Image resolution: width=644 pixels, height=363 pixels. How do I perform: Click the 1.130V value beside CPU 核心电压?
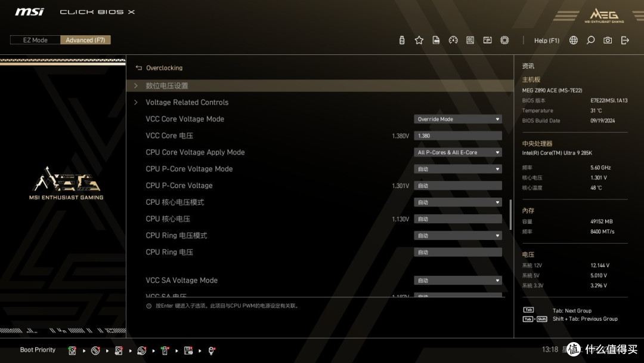click(401, 219)
